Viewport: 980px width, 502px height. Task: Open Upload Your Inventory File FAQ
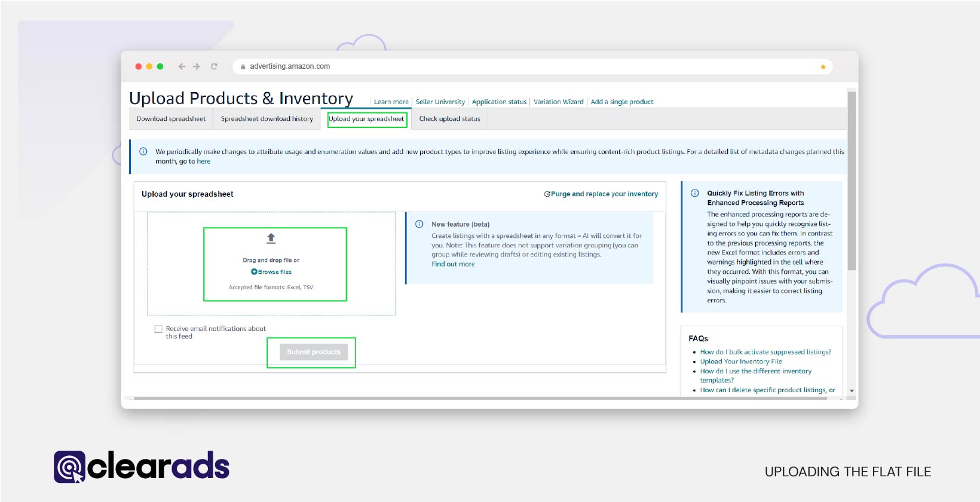pyautogui.click(x=741, y=362)
